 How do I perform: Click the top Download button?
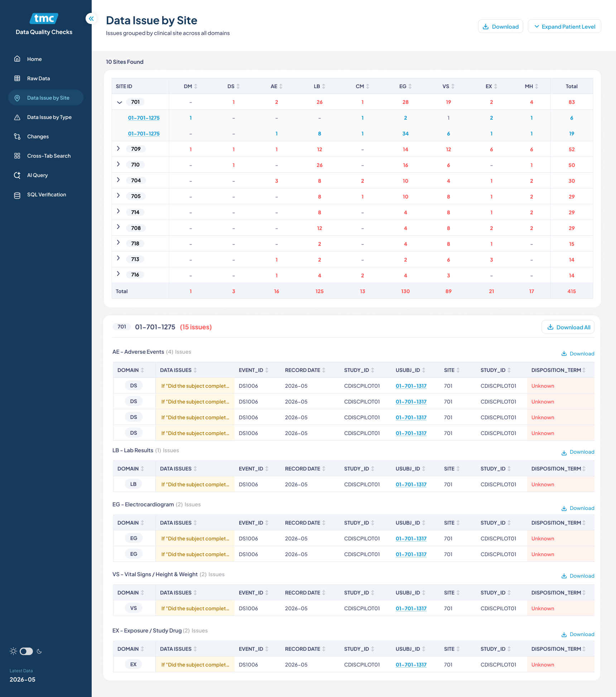pyautogui.click(x=501, y=27)
